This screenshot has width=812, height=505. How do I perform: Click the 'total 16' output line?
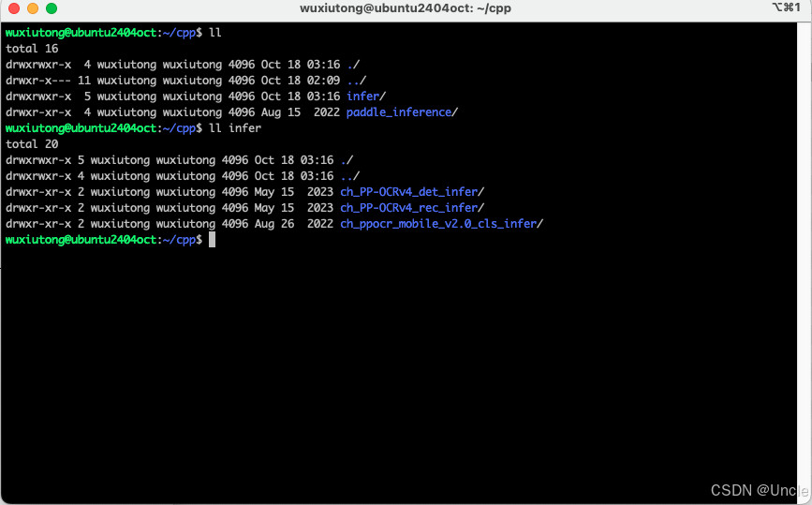pos(32,49)
